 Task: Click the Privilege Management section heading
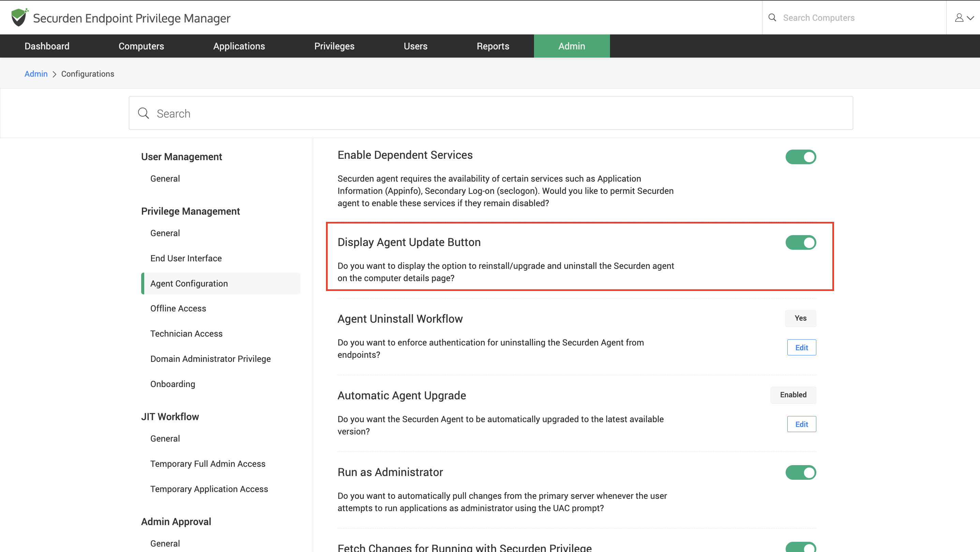190,211
